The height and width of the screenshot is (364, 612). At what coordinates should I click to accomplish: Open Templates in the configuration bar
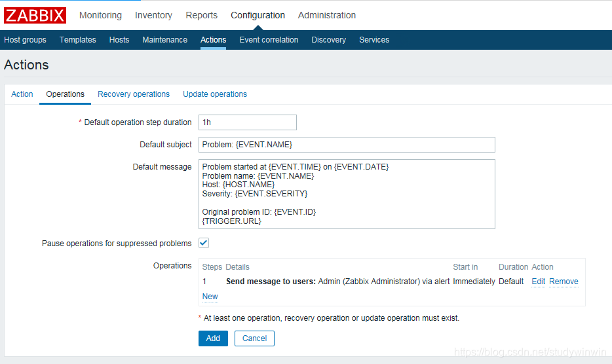78,40
